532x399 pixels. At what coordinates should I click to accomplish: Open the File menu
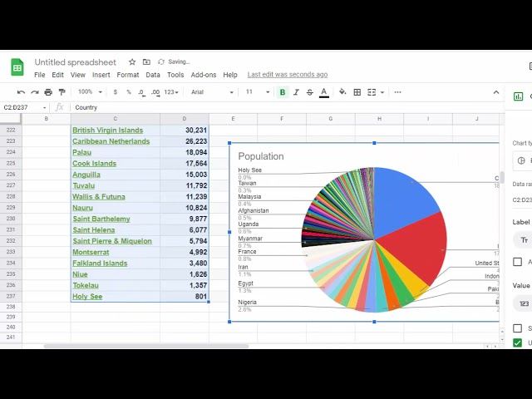[39, 75]
